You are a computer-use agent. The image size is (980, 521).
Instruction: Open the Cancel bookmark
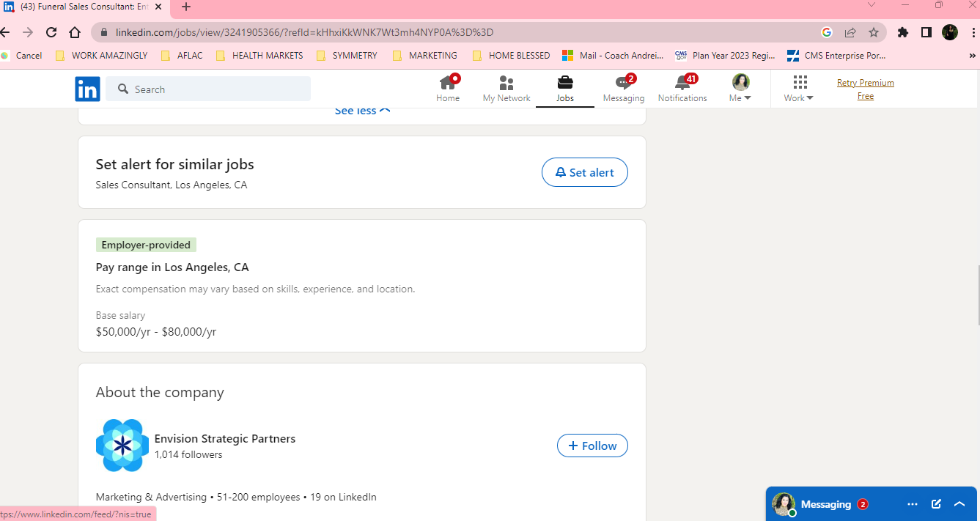pyautogui.click(x=22, y=55)
